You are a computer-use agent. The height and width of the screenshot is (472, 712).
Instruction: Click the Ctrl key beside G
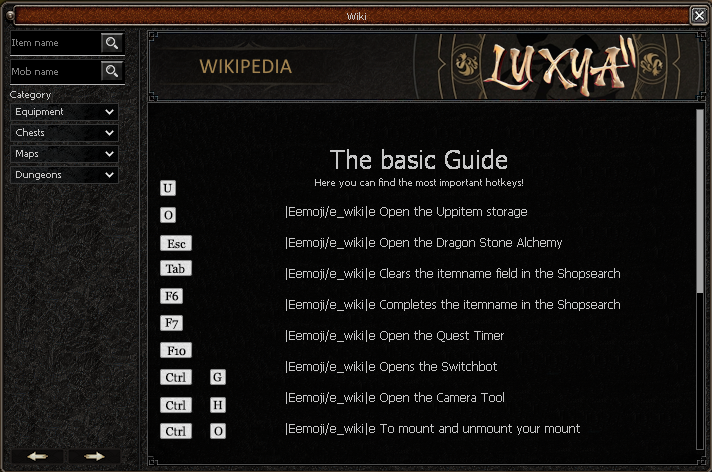tap(176, 377)
